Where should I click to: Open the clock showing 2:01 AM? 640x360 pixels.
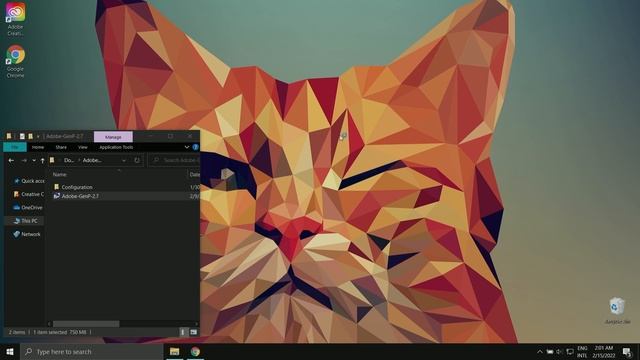coord(604,351)
